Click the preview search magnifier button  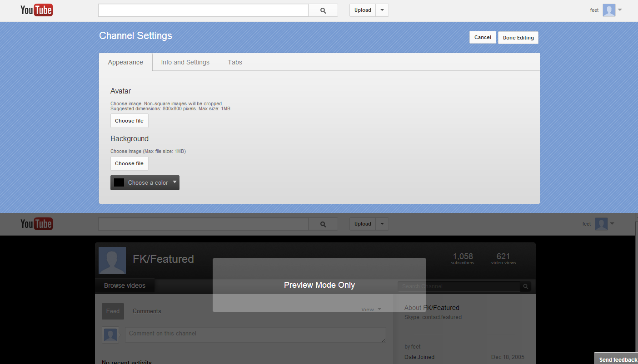[x=323, y=224]
